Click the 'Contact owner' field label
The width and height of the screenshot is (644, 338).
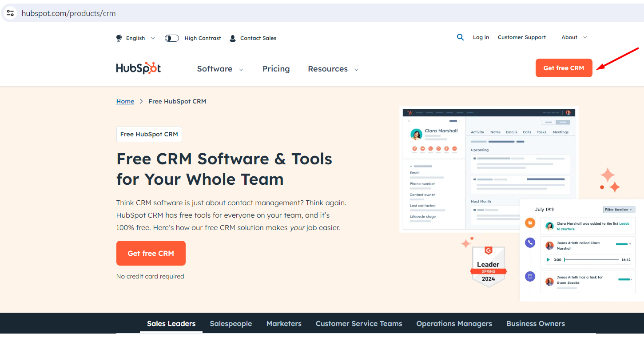[x=422, y=195]
